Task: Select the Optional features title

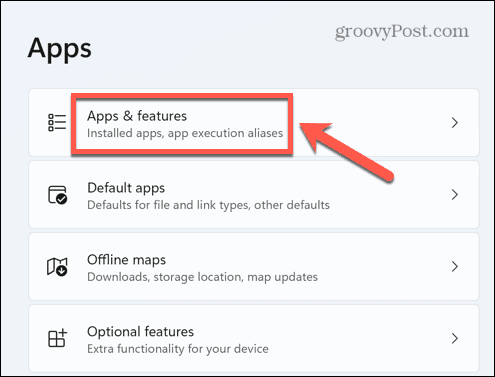Action: [x=140, y=332]
